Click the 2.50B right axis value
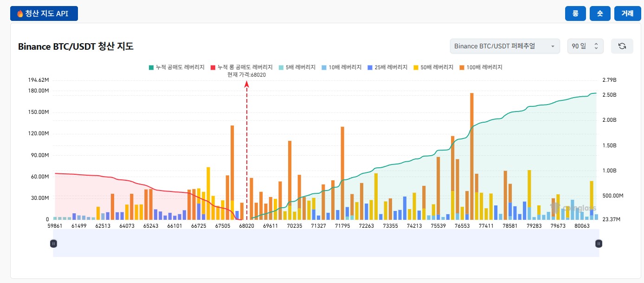 [x=609, y=95]
